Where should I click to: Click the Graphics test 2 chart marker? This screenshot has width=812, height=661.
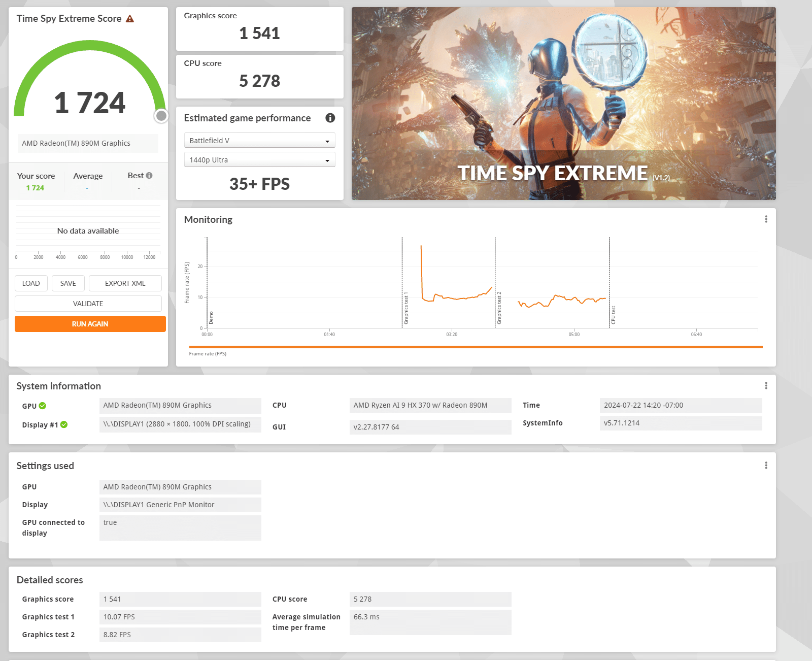coord(499,308)
